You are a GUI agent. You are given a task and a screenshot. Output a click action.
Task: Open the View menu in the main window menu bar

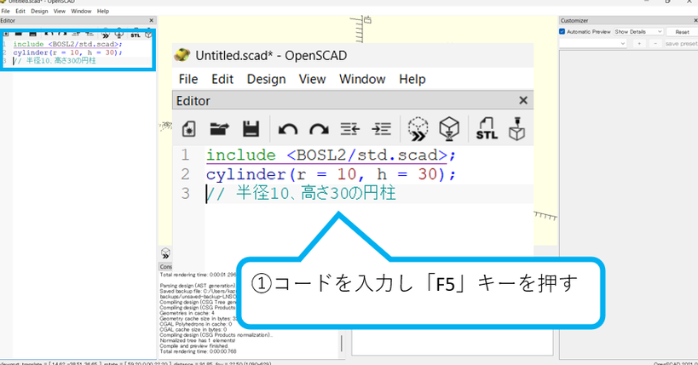click(x=59, y=11)
